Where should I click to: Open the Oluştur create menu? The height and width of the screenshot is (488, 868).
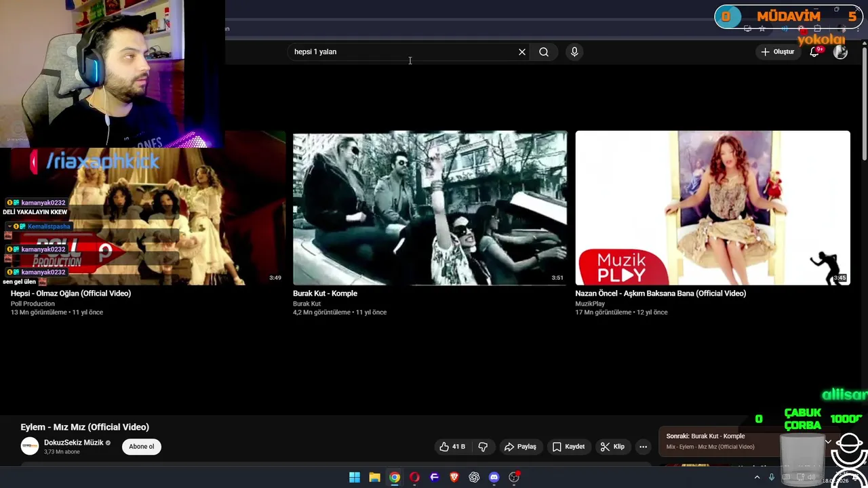point(777,52)
